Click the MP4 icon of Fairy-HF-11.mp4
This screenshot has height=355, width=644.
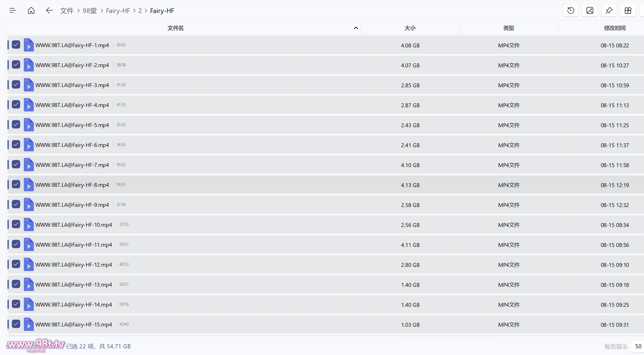pyautogui.click(x=29, y=244)
